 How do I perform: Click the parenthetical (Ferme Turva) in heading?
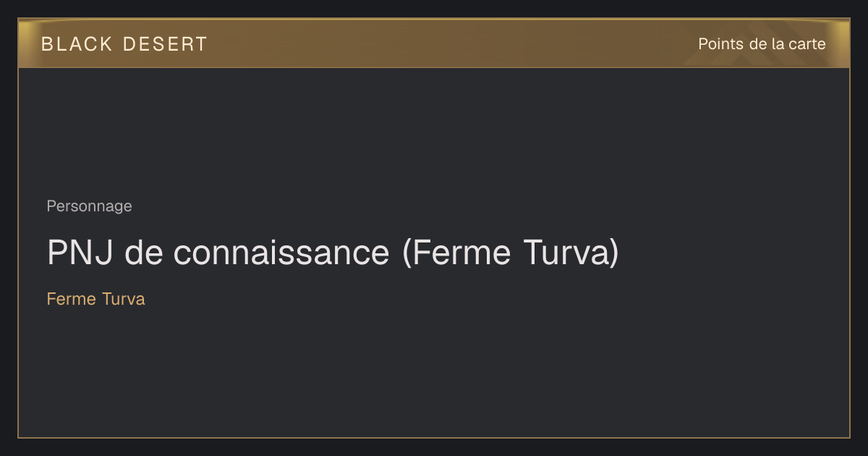click(511, 253)
